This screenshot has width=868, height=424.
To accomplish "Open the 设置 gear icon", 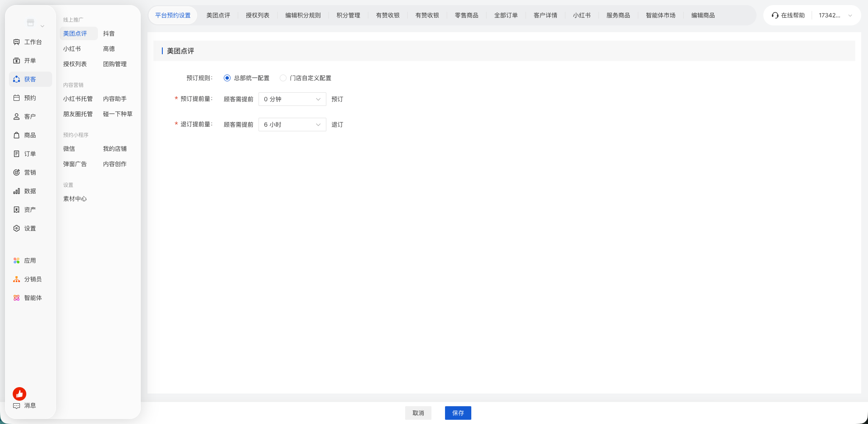I will point(17,228).
